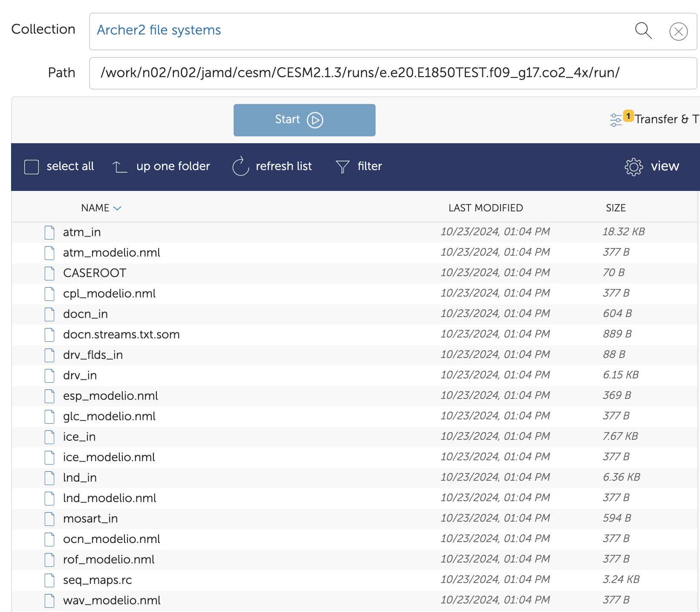
Task: Clear the collection with the X icon
Action: (x=678, y=32)
